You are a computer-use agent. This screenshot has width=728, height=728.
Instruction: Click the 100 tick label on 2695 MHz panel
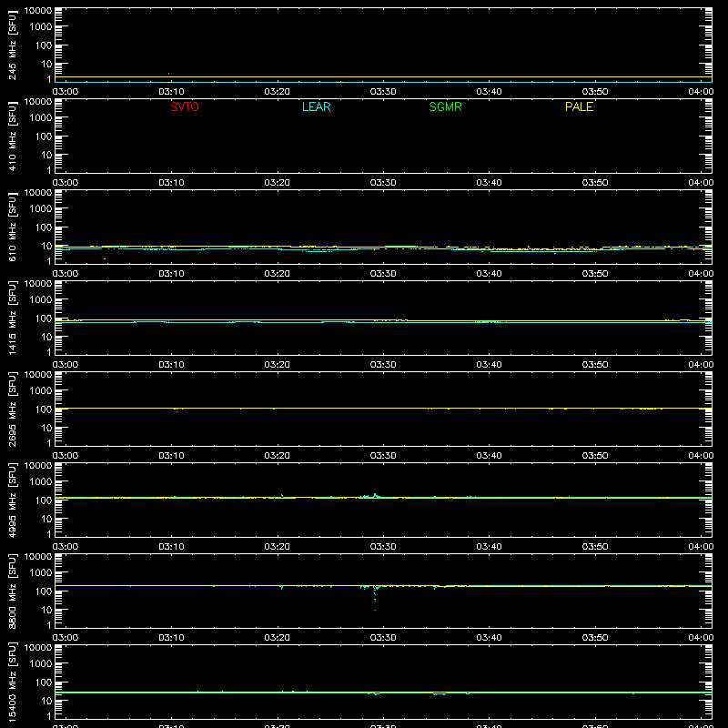point(44,409)
